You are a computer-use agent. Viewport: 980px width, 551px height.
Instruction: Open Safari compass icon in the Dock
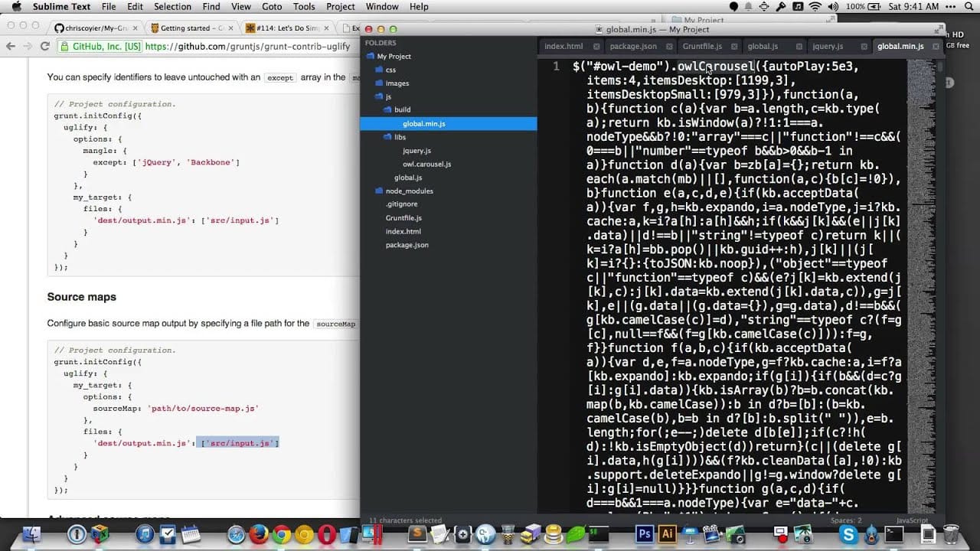pyautogui.click(x=237, y=534)
